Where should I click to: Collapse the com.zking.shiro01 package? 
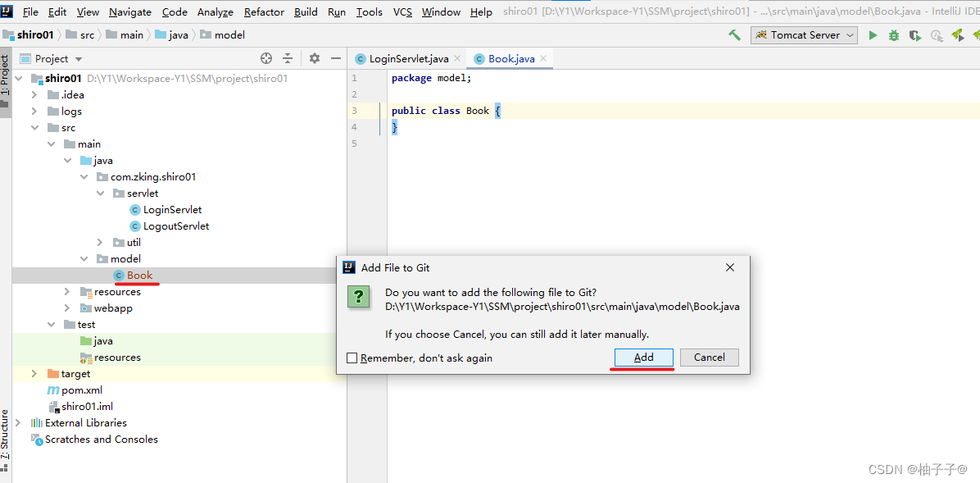point(84,177)
